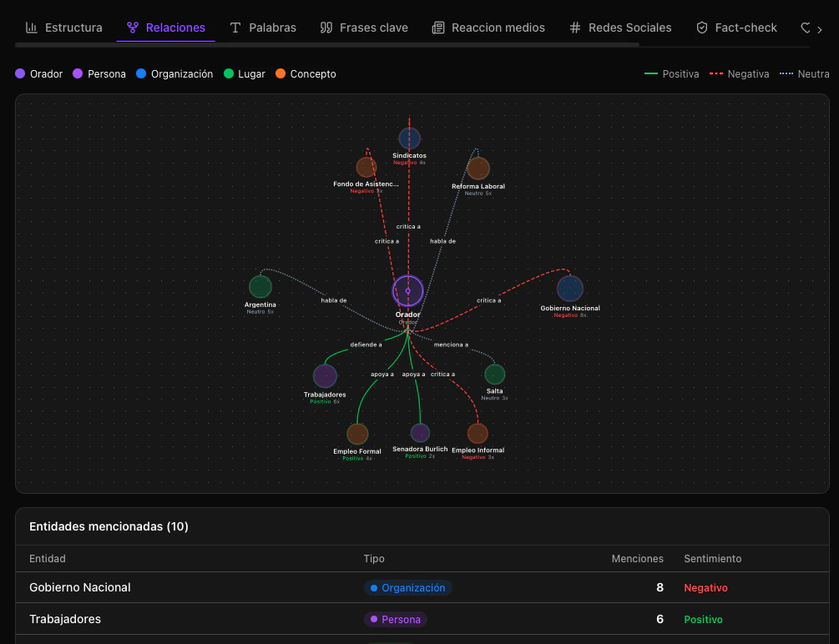Viewport: 839px width, 644px height.
Task: Open the Fact-check tab
Action: point(745,27)
